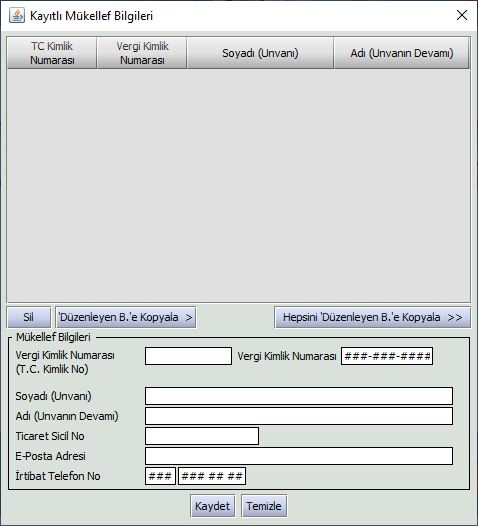This screenshot has width=478, height=526.
Task: Click the Vergi Kimlik Numarası column header
Action: (142, 53)
